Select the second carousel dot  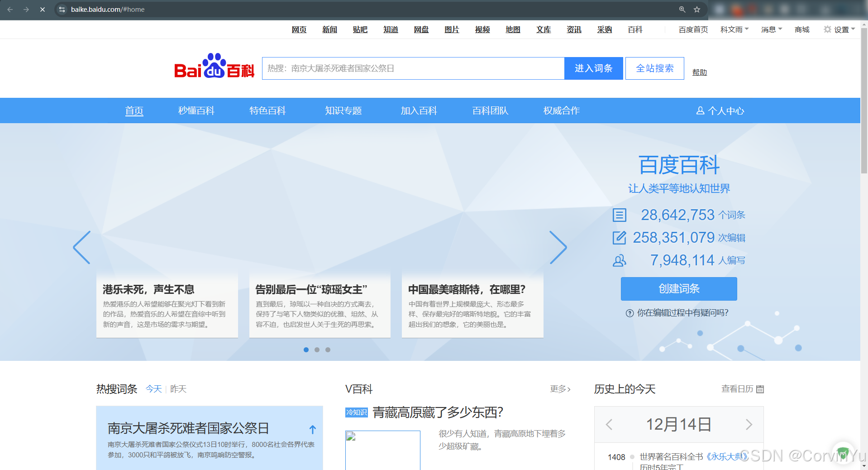(x=317, y=350)
